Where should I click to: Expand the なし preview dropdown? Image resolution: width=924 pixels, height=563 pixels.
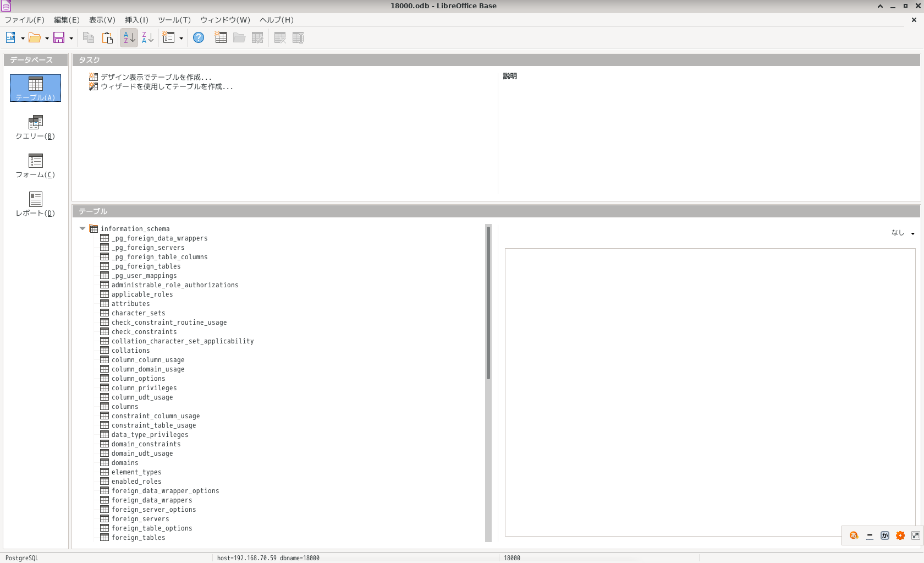(912, 233)
